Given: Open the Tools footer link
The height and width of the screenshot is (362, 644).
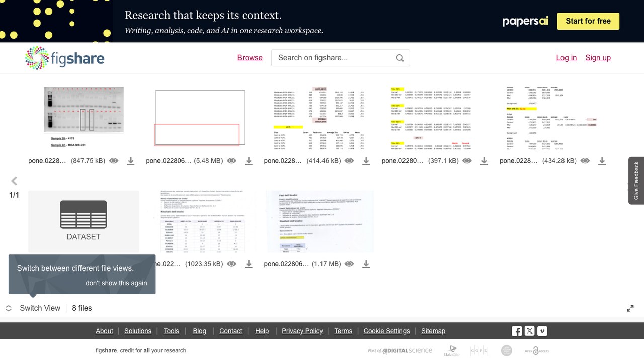Looking at the screenshot, I should 171,331.
